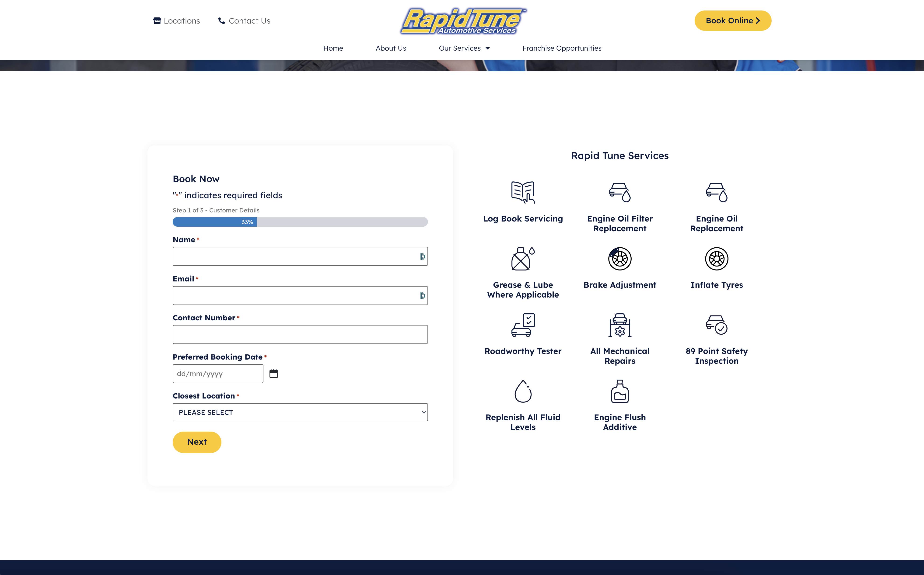Click the 33% booking progress bar
Viewport: 924px width, 575px height.
click(300, 222)
